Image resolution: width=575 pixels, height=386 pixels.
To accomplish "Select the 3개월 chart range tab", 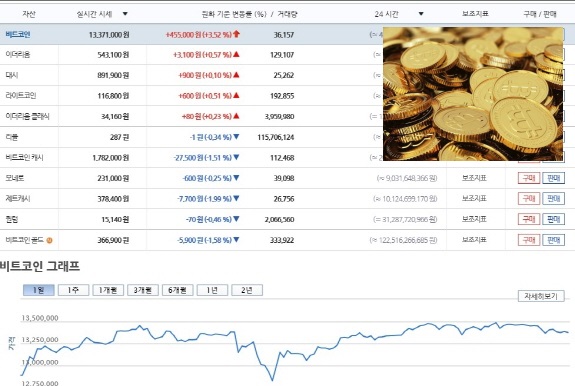I will (143, 290).
